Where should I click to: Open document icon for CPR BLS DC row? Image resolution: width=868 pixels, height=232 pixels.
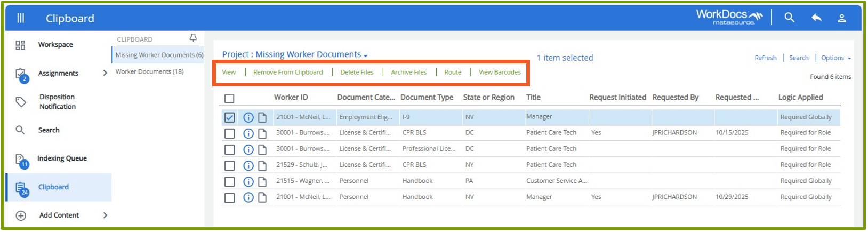262,133
